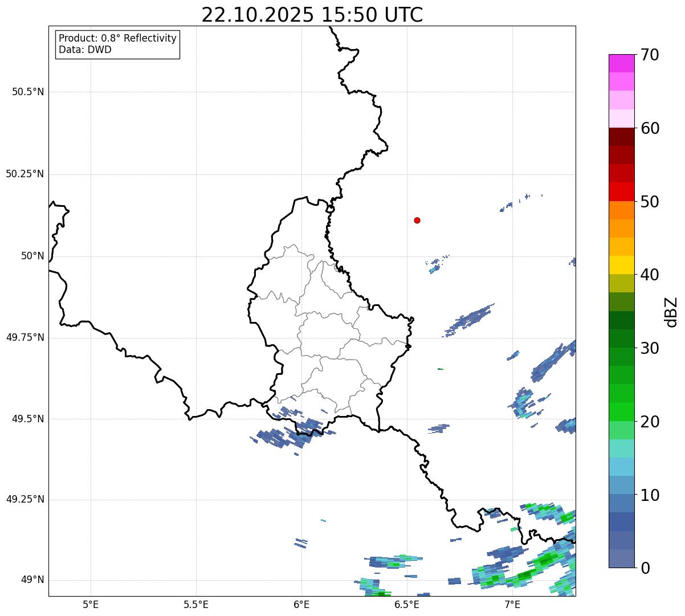The image size is (685, 616).
Task: Click the 50.25°N latitude label
Action: [25, 174]
